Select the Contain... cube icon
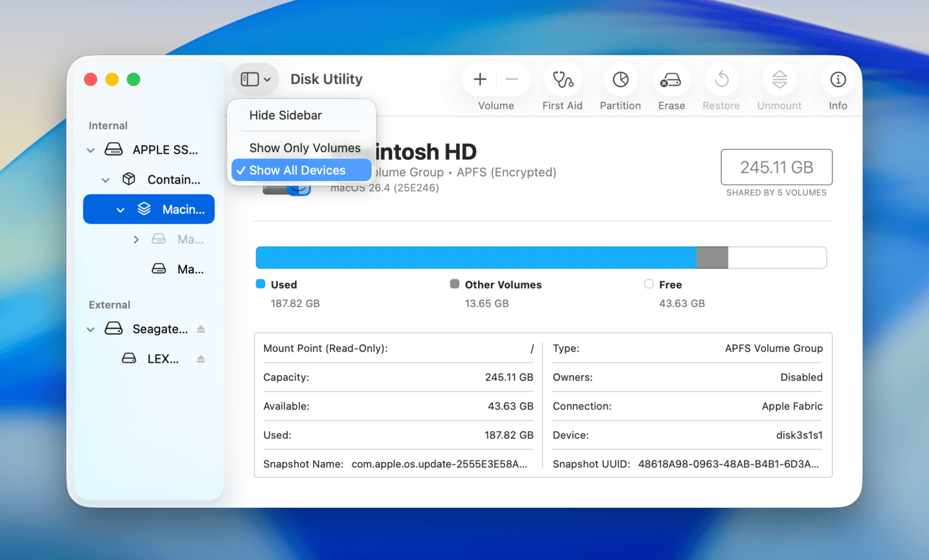 (129, 179)
